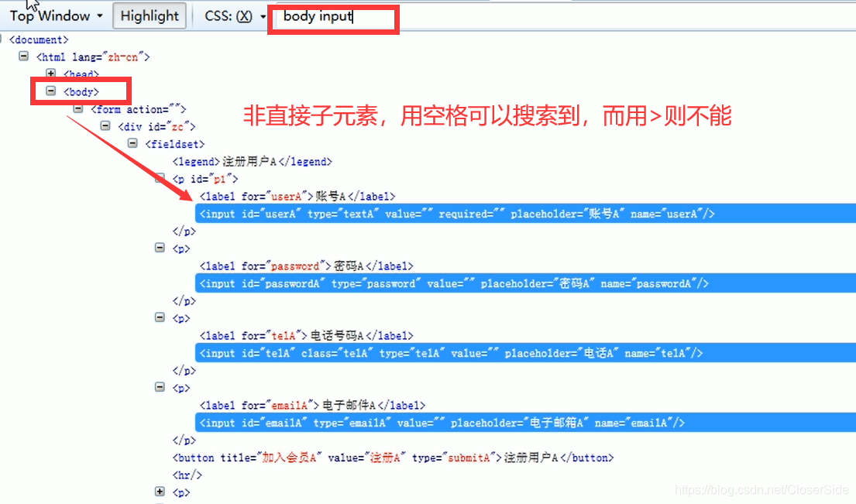Select the html lang="zh-cn" tag
This screenshot has width=856, height=504.
coord(93,57)
